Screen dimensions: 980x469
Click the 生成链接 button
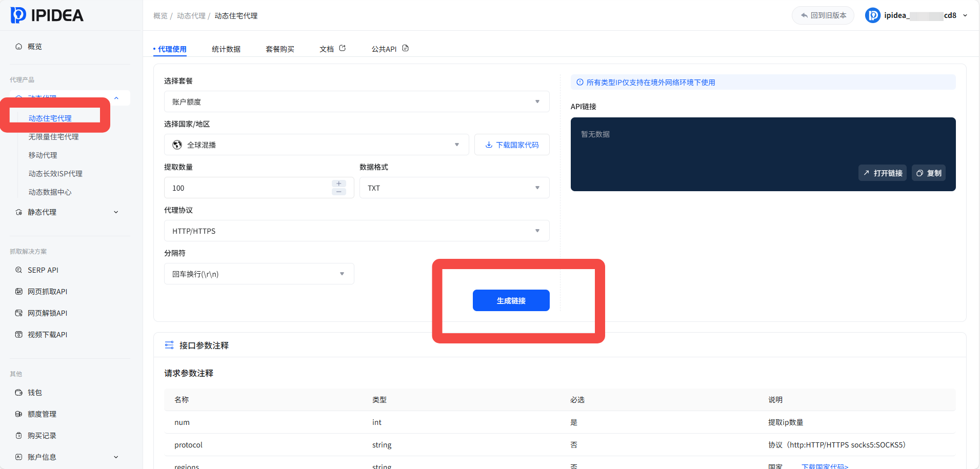point(511,300)
